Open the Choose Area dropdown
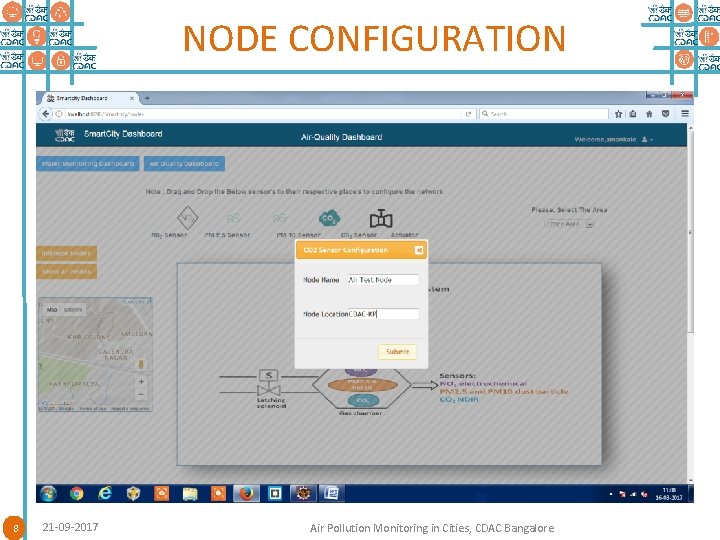This screenshot has width=720, height=540. pos(569,224)
